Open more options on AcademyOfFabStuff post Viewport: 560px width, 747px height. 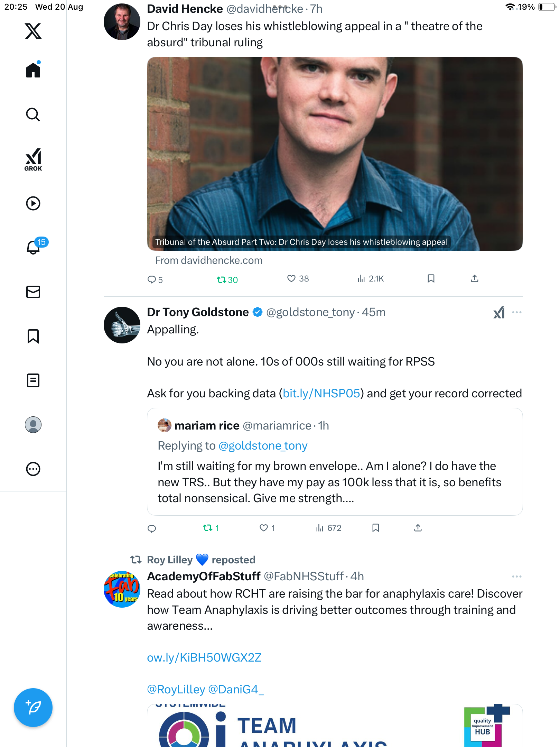(x=517, y=577)
